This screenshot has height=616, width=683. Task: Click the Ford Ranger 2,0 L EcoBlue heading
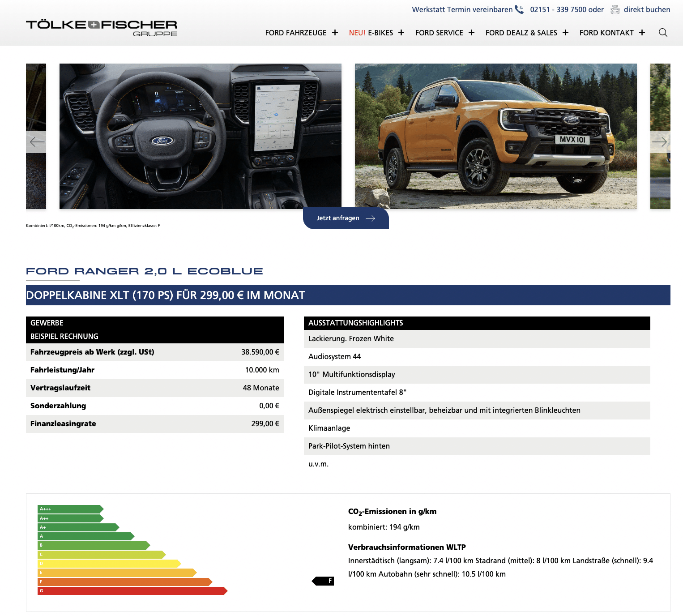pos(145,271)
